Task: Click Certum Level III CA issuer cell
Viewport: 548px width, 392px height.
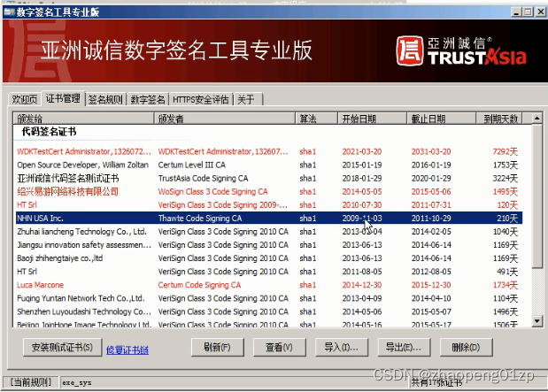Action: [x=192, y=165]
